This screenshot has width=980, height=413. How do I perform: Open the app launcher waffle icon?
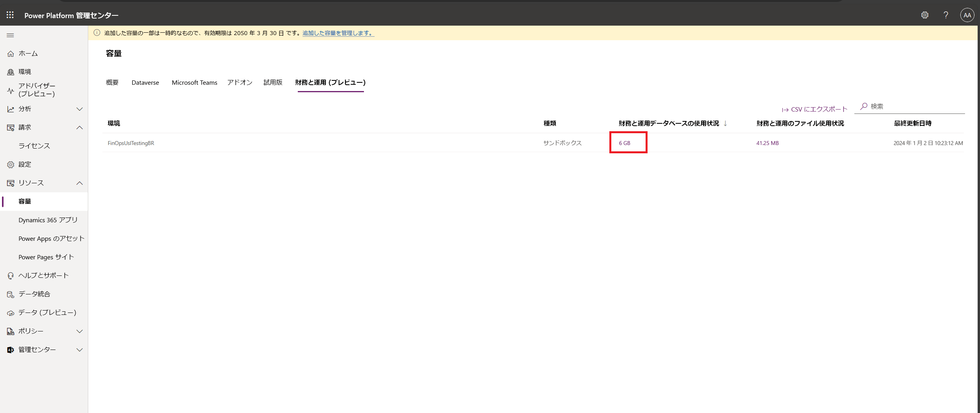tap(10, 15)
